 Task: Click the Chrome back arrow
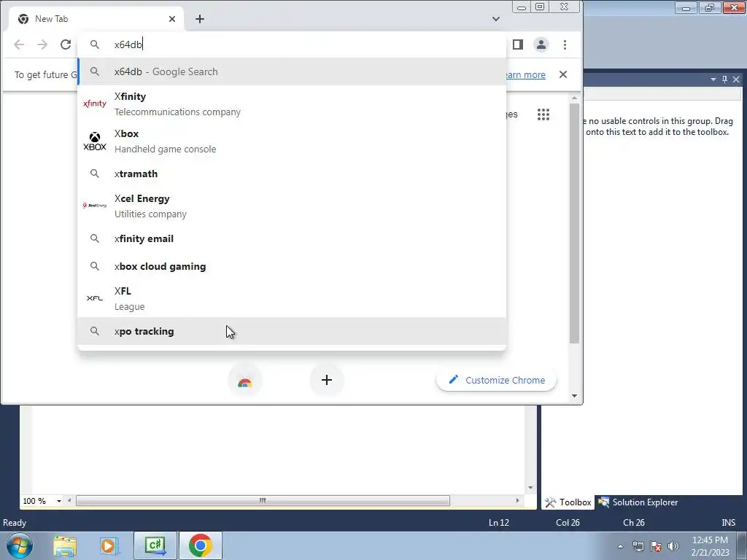(x=19, y=44)
